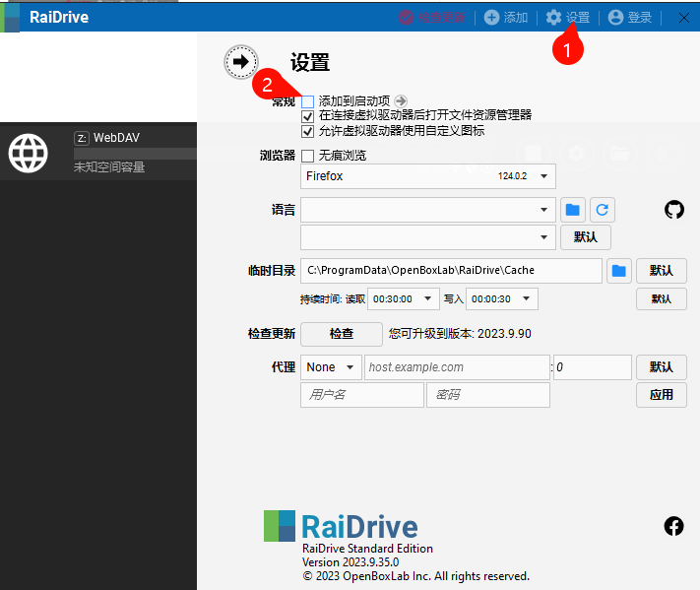The width and height of the screenshot is (700, 590).
Task: Click the 应用 button
Action: coord(662,395)
